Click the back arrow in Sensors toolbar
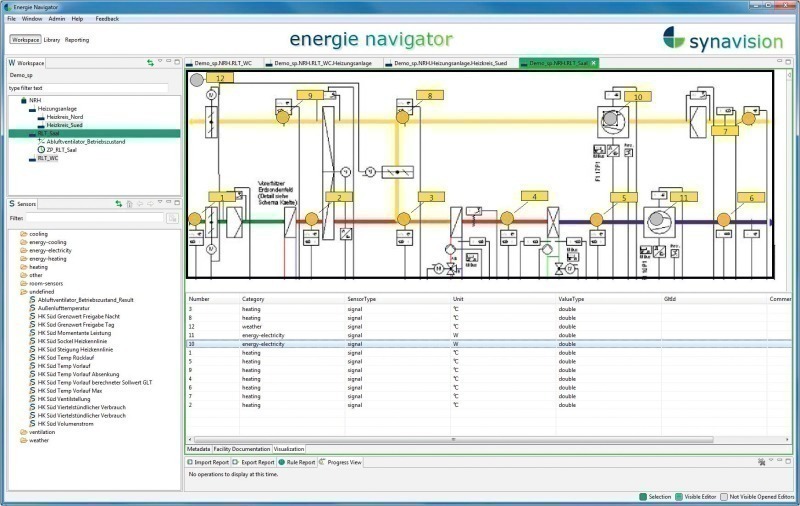The height and width of the screenshot is (506, 800). click(140, 204)
